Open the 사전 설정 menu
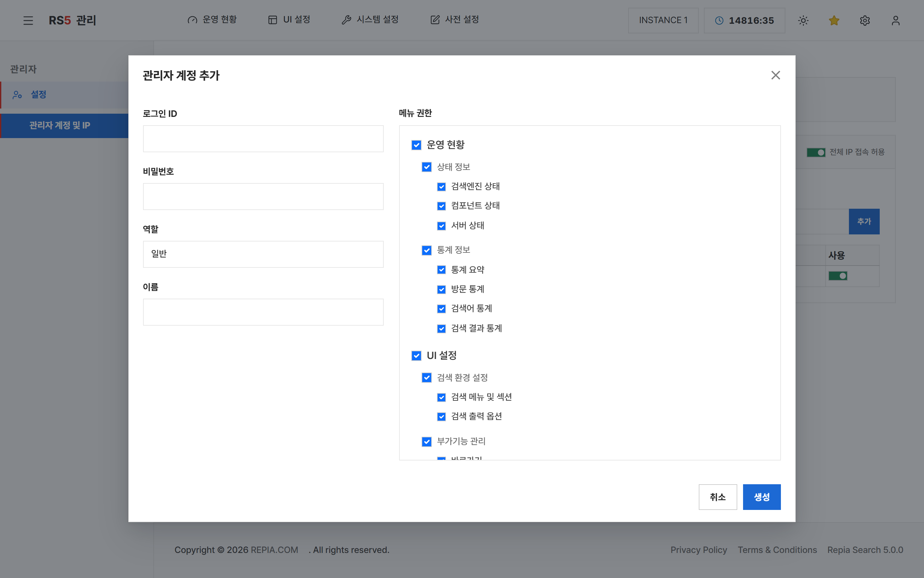This screenshot has height=578, width=924. coord(454,20)
